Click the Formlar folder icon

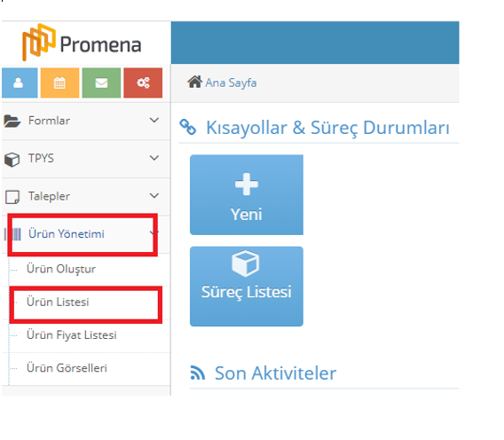(12, 122)
